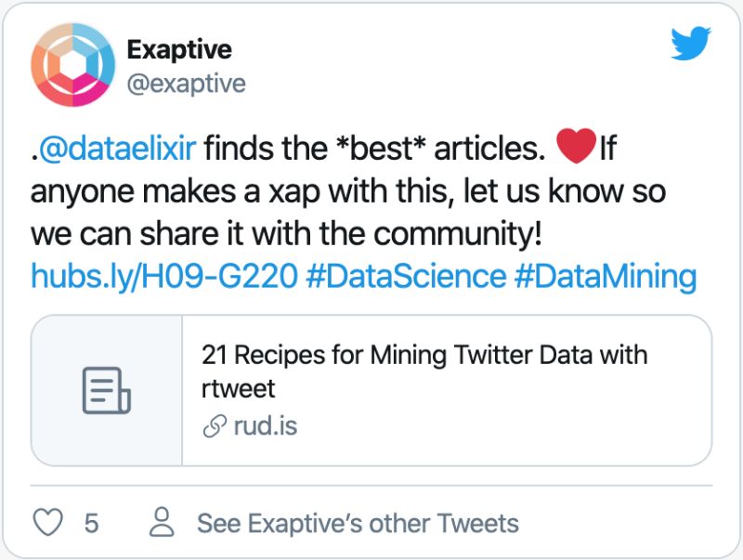
Task: Click the word rtweet in the card
Action: (x=238, y=388)
